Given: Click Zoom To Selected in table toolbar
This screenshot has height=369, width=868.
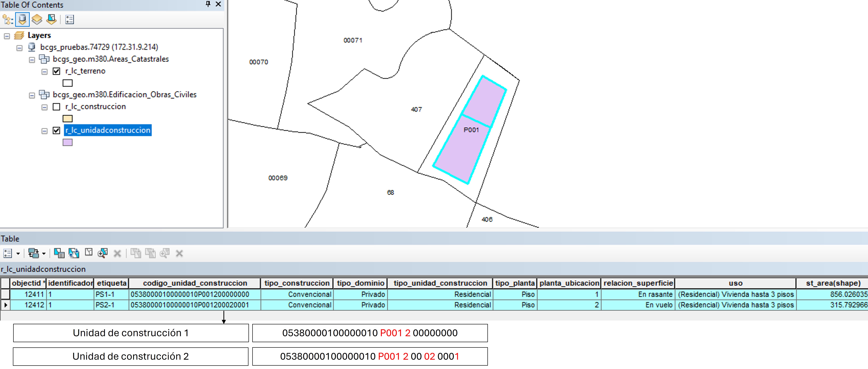Looking at the screenshot, I should coord(102,253).
